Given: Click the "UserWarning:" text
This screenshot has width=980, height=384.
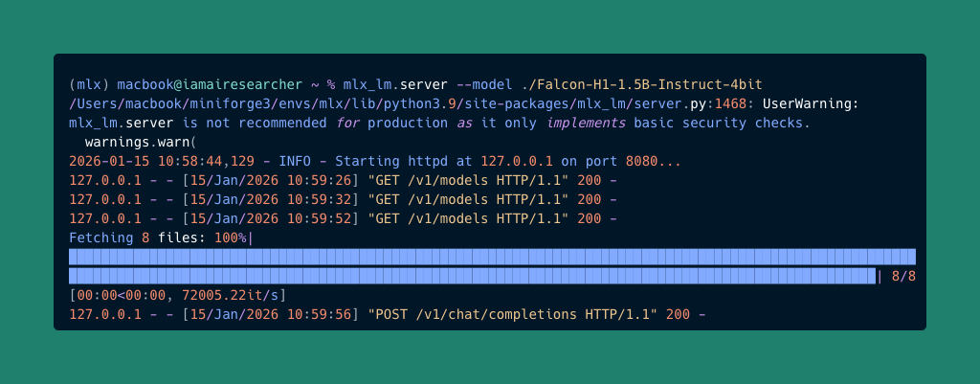Looking at the screenshot, I should click(x=812, y=103).
